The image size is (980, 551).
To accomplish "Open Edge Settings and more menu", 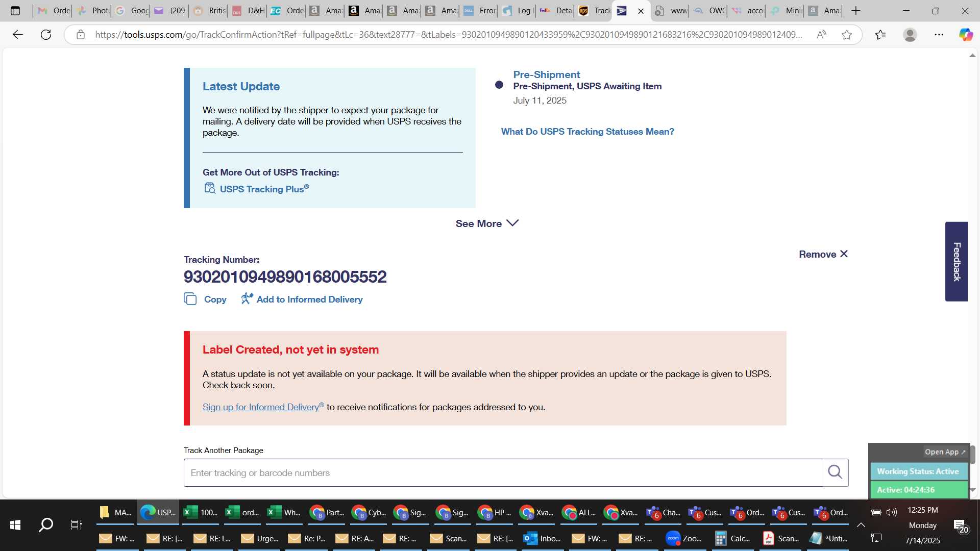I will (939, 35).
